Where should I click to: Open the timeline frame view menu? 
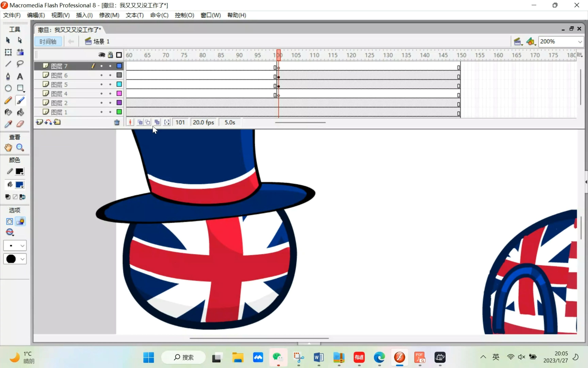point(580,55)
